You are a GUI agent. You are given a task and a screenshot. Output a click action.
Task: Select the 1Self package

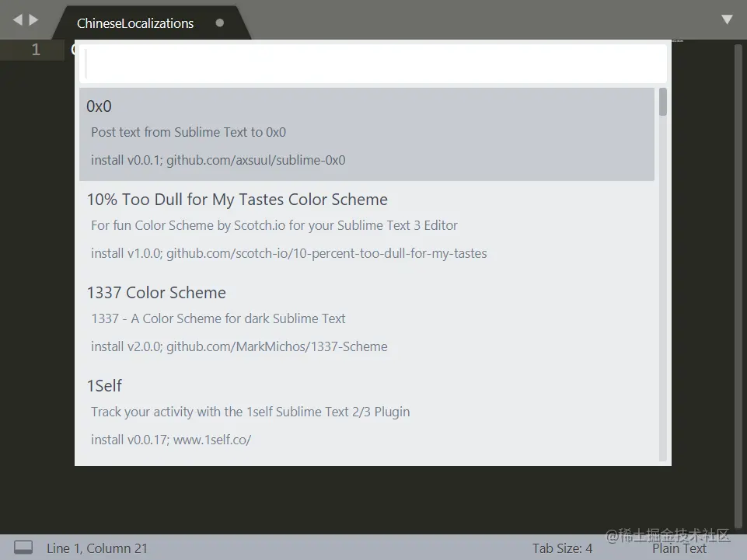coord(367,413)
